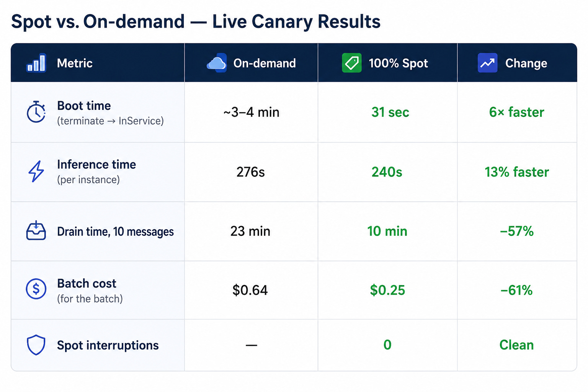The height and width of the screenshot is (392, 588).
Task: Click the Clean interruptions status
Action: 516,345
